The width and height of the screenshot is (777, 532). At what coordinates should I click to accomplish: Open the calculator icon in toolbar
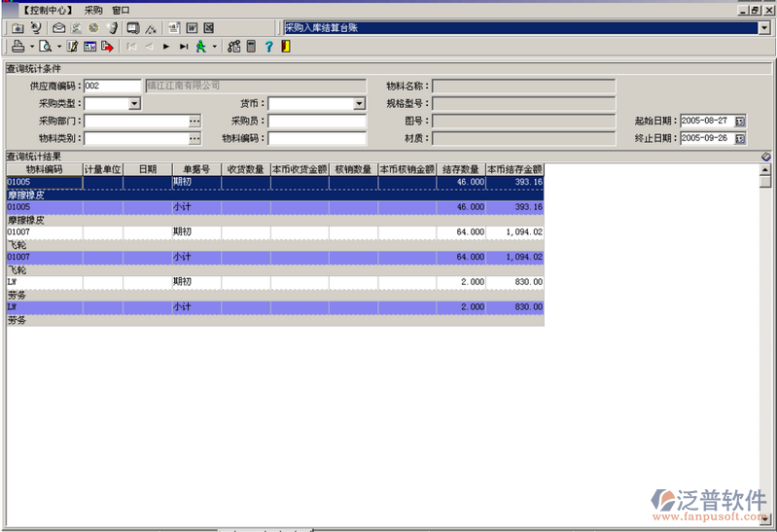click(251, 46)
